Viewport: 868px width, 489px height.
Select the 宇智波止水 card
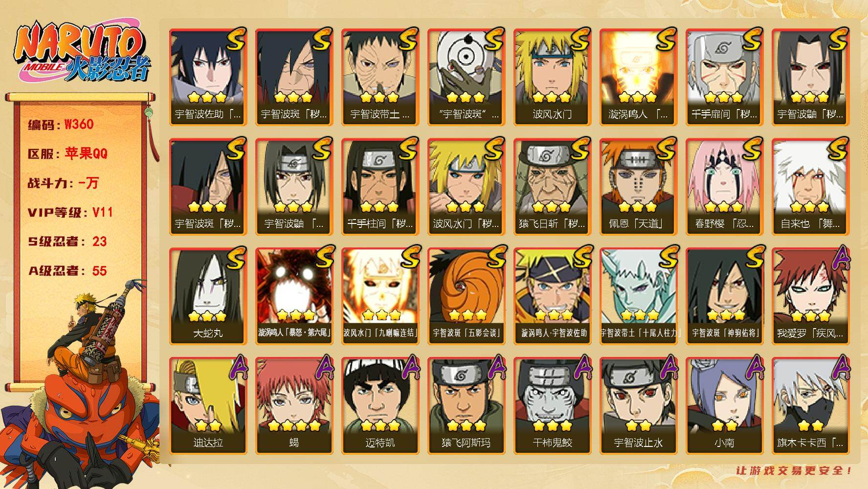coord(639,406)
